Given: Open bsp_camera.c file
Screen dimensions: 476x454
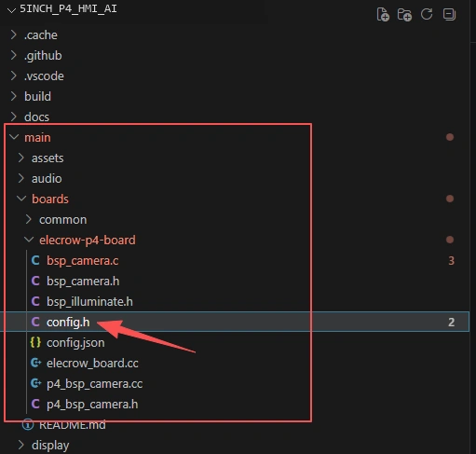Looking at the screenshot, I should [83, 261].
